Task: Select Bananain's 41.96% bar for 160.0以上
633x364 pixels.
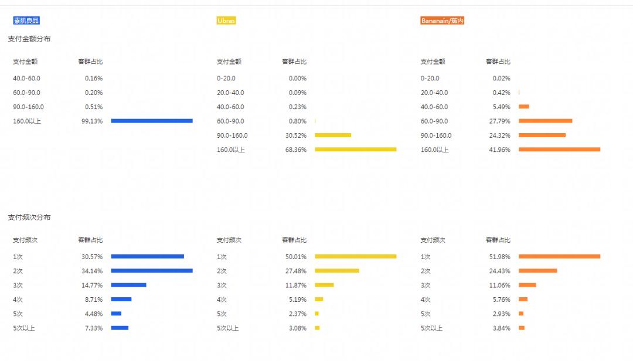Action: pos(559,149)
